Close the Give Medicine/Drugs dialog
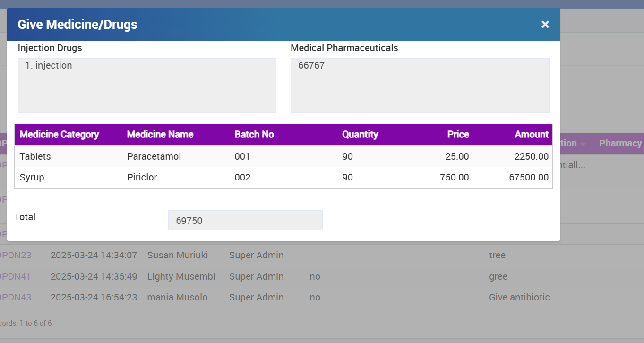The height and width of the screenshot is (343, 644). pyautogui.click(x=545, y=24)
